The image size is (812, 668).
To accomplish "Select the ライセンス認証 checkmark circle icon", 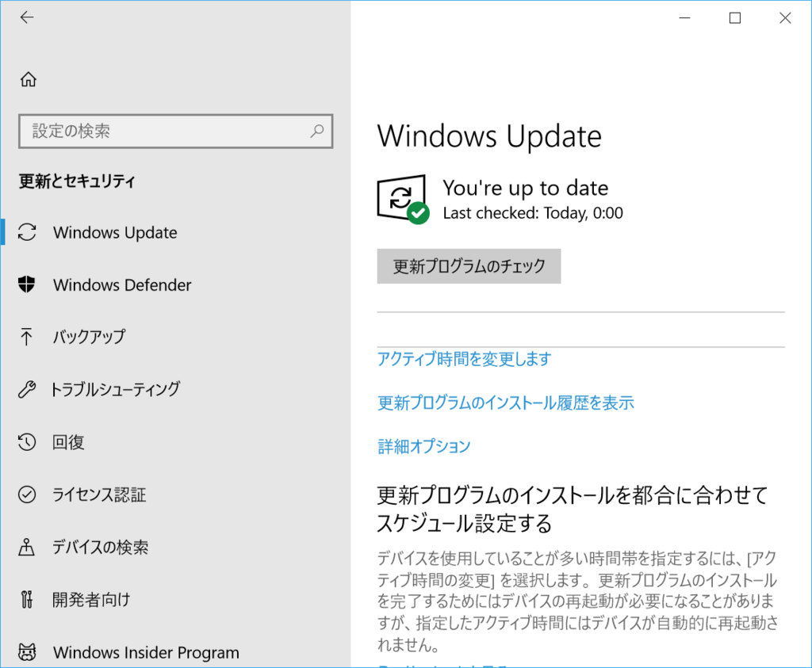I will [27, 494].
